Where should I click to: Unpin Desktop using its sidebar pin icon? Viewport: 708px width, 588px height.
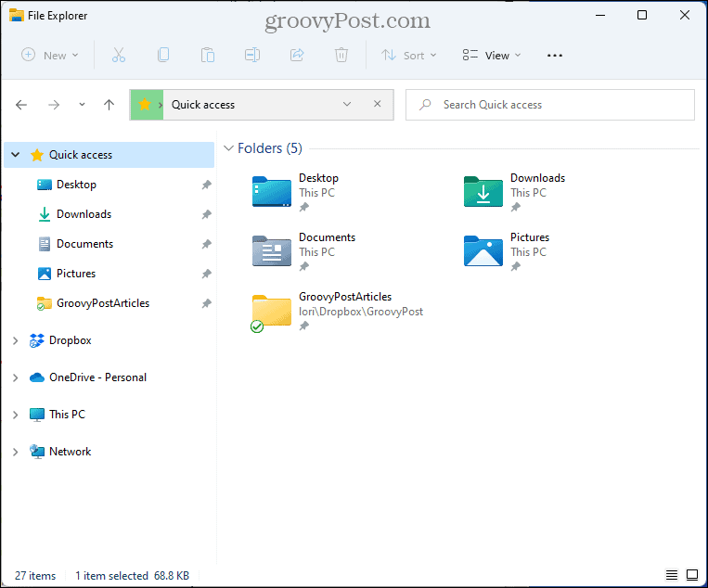point(206,185)
